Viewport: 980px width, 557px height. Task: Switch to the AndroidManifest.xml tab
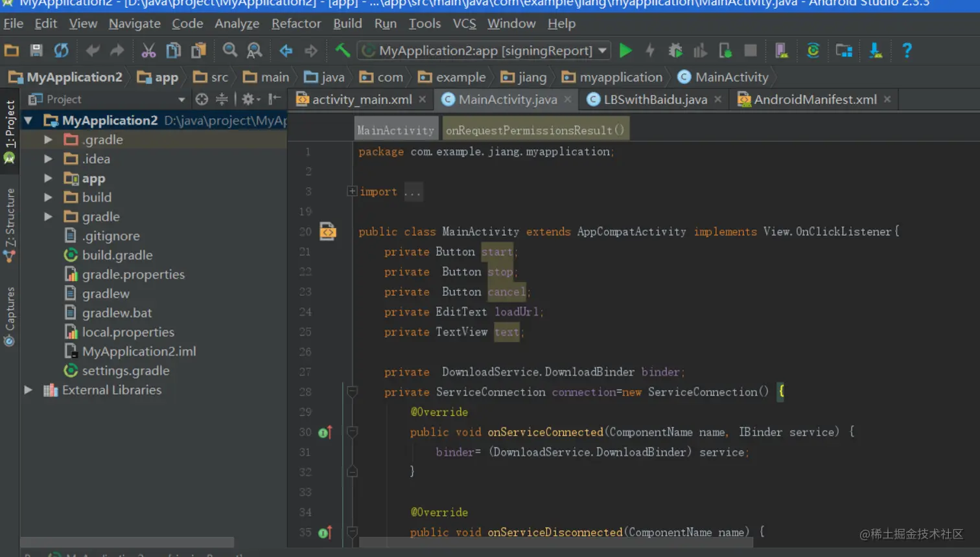pos(815,100)
